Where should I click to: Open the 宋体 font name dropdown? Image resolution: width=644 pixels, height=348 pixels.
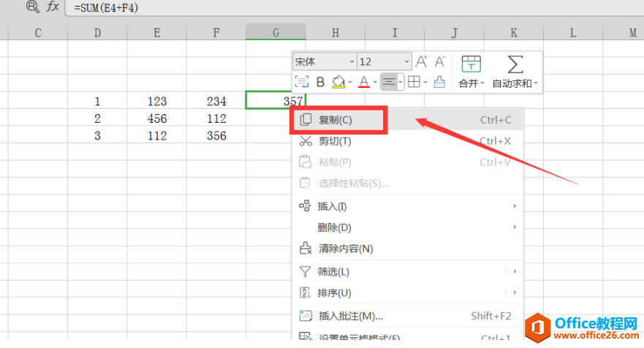[352, 61]
